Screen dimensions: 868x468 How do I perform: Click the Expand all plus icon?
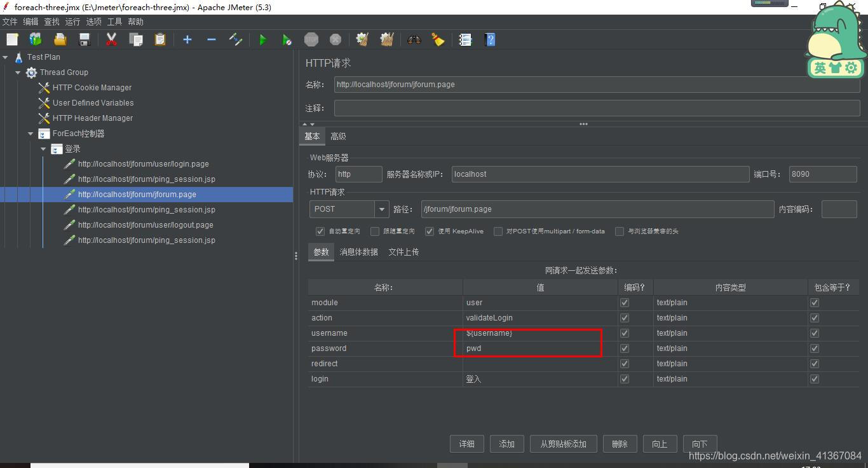click(187, 39)
